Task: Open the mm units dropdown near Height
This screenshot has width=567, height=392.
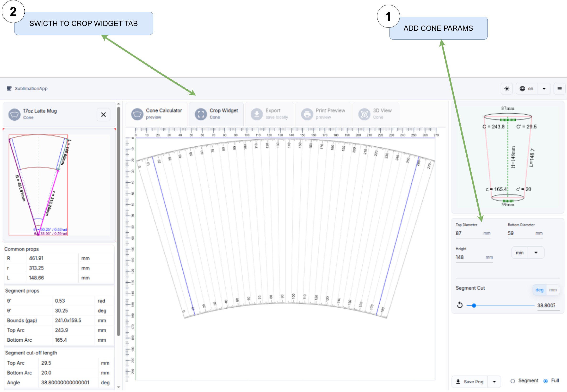Action: pos(536,252)
